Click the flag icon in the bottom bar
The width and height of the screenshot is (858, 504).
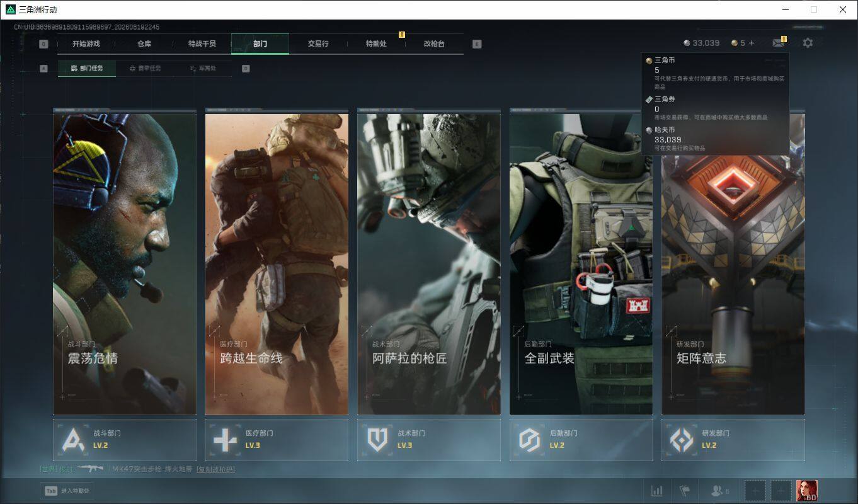click(685, 491)
